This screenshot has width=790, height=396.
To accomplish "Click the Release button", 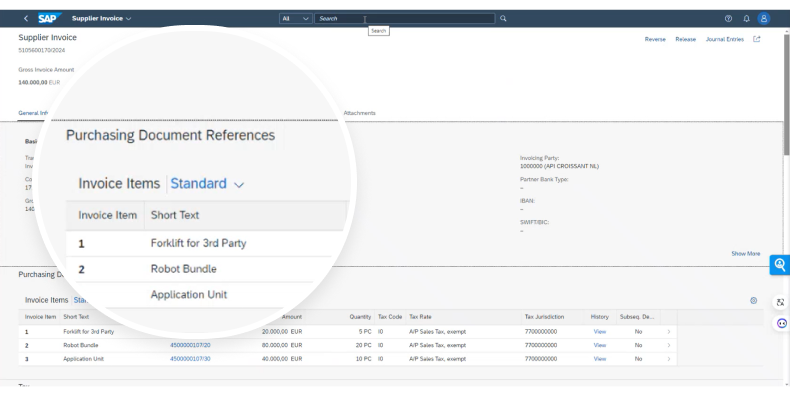I will [x=685, y=39].
